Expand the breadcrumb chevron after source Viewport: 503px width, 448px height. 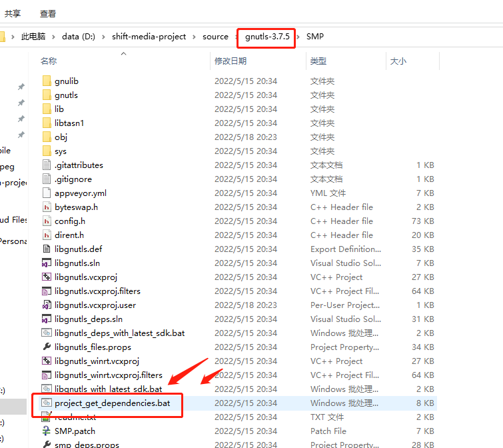[x=235, y=37]
